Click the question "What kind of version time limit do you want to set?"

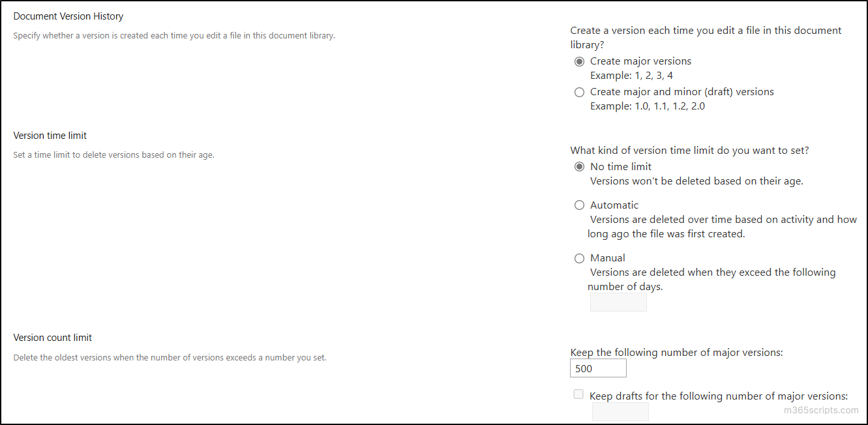(689, 149)
